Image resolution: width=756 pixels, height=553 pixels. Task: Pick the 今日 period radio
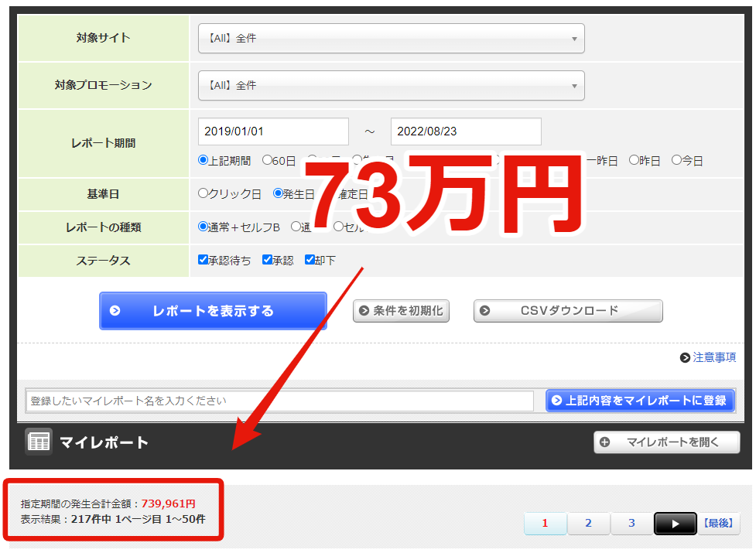pyautogui.click(x=676, y=160)
